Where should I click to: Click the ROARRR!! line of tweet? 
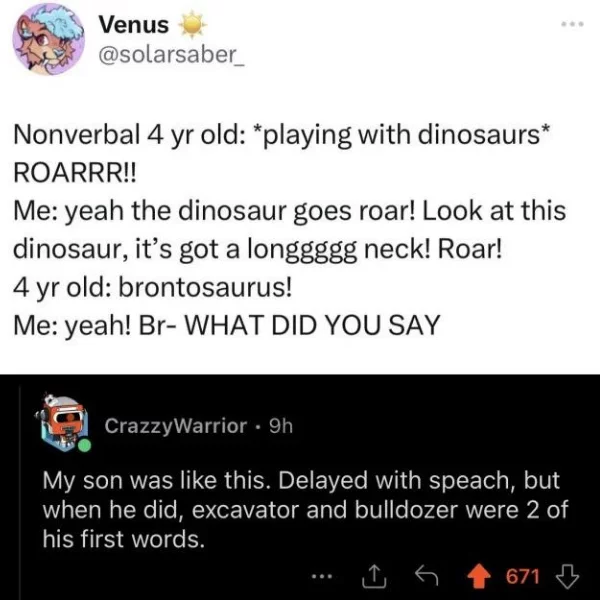tap(75, 173)
